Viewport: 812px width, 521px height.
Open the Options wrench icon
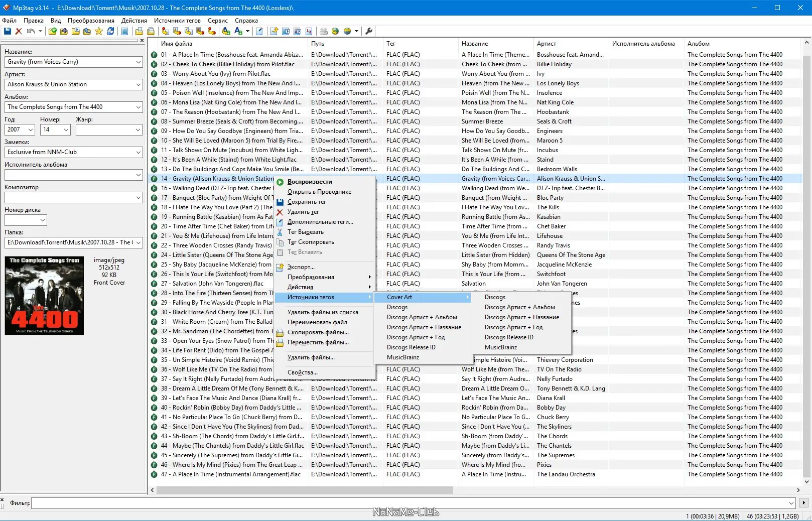(369, 31)
